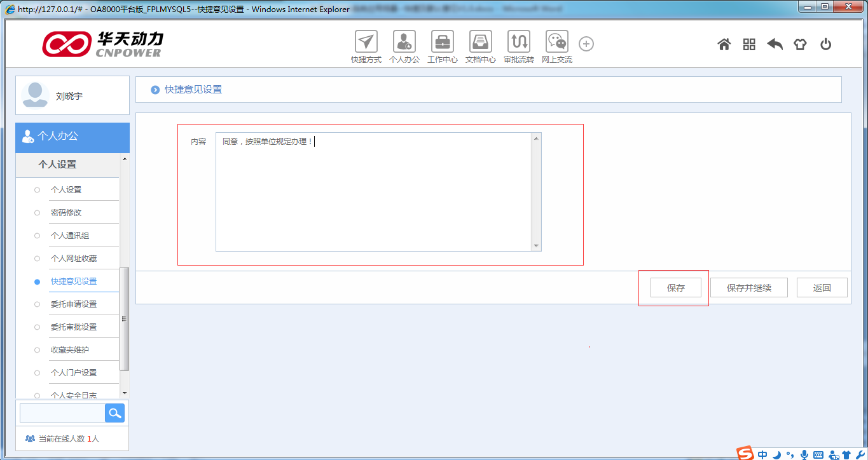Click the 保存 button
The image size is (868, 460).
[x=675, y=288]
